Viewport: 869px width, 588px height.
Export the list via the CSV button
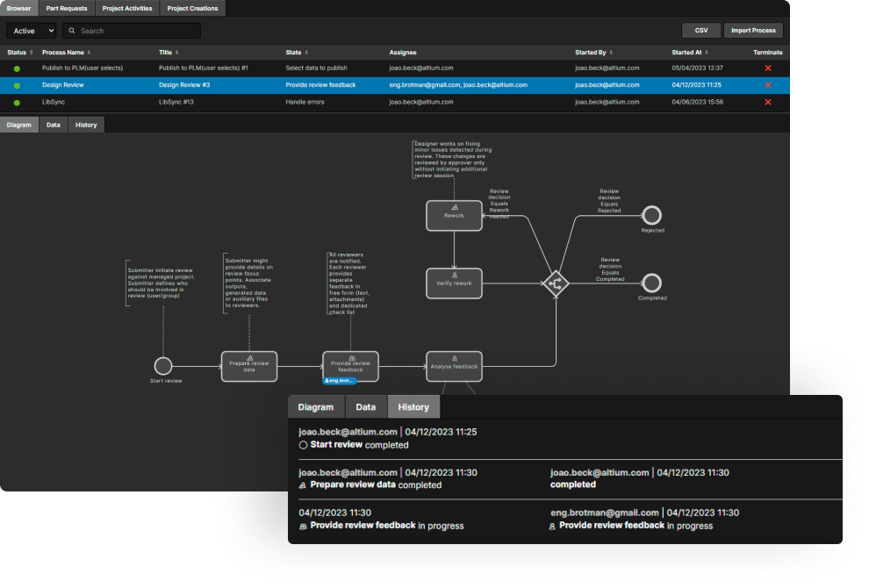click(701, 29)
